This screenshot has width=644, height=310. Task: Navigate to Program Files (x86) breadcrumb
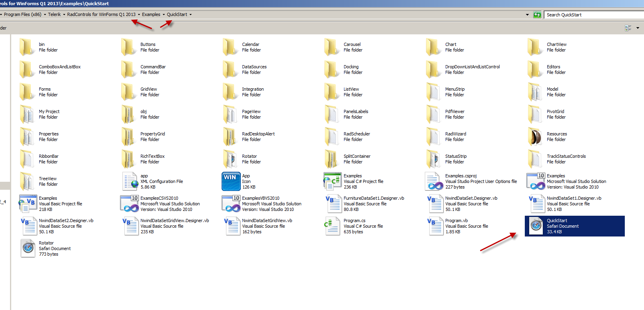(x=23, y=14)
